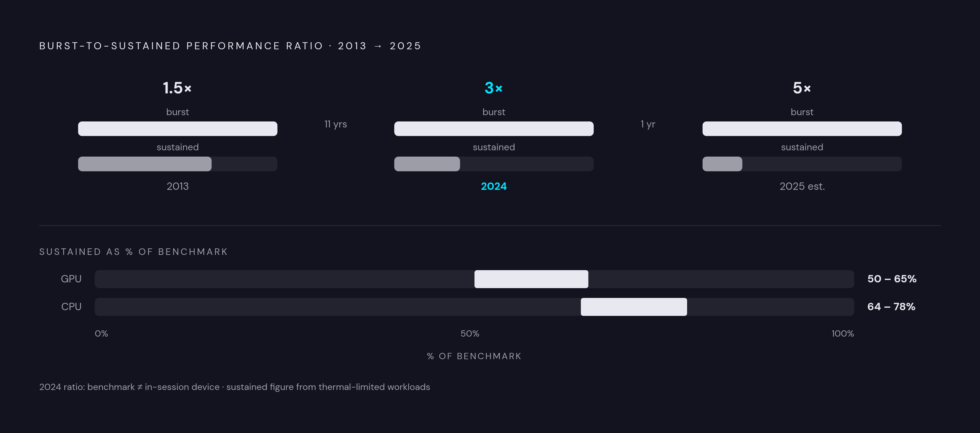Click the 50% axis tick label

coord(470,334)
